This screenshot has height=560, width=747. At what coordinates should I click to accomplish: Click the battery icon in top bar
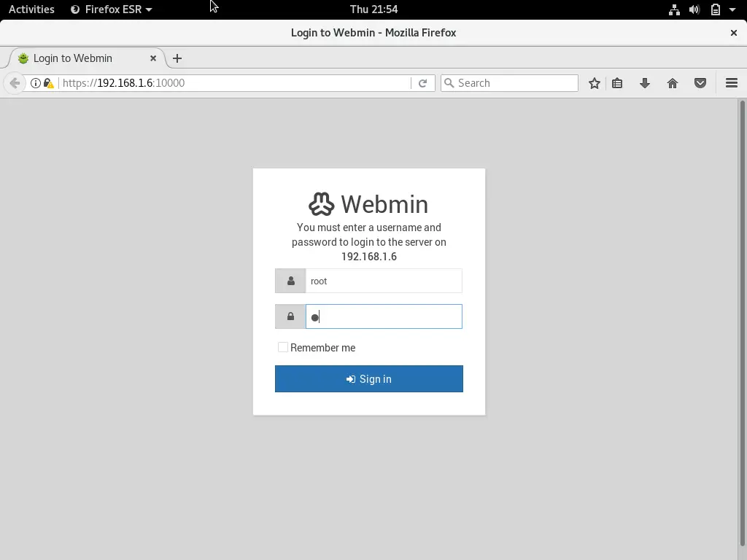(x=716, y=9)
